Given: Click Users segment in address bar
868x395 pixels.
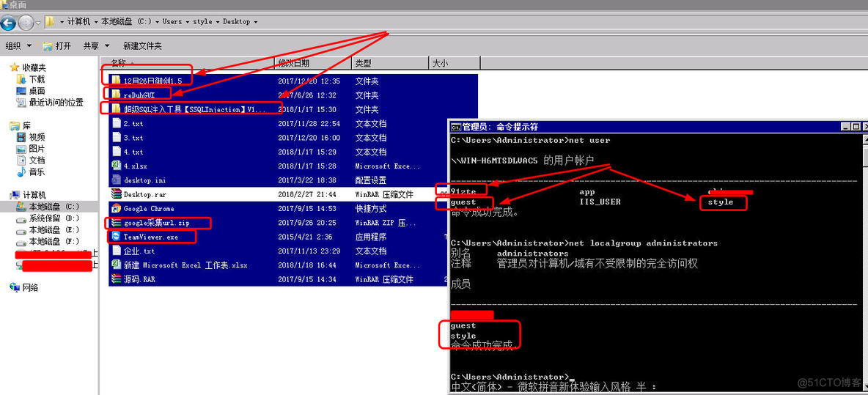Looking at the screenshot, I should pos(172,21).
